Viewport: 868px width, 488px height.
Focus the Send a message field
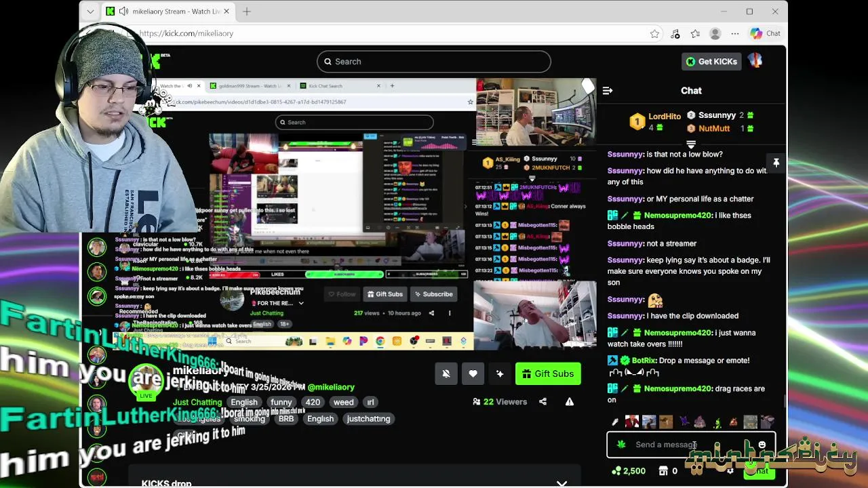point(691,445)
